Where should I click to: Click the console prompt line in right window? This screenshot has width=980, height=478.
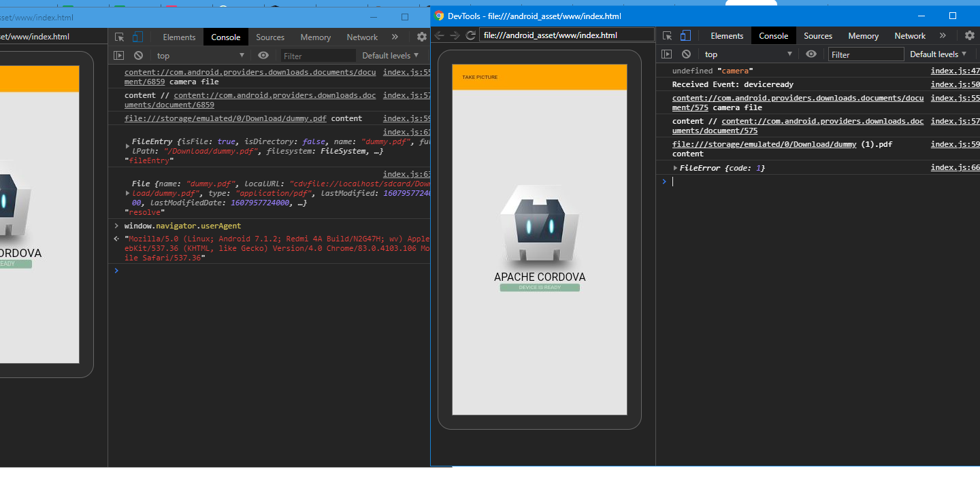pos(823,182)
